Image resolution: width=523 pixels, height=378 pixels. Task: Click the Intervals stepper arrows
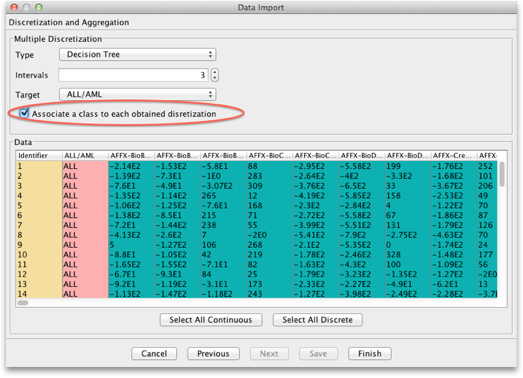[x=215, y=75]
